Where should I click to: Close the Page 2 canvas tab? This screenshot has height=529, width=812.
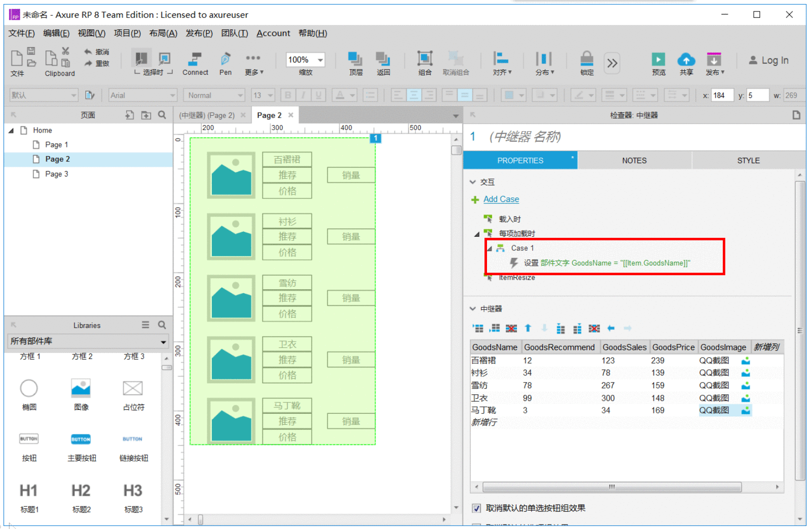click(291, 115)
